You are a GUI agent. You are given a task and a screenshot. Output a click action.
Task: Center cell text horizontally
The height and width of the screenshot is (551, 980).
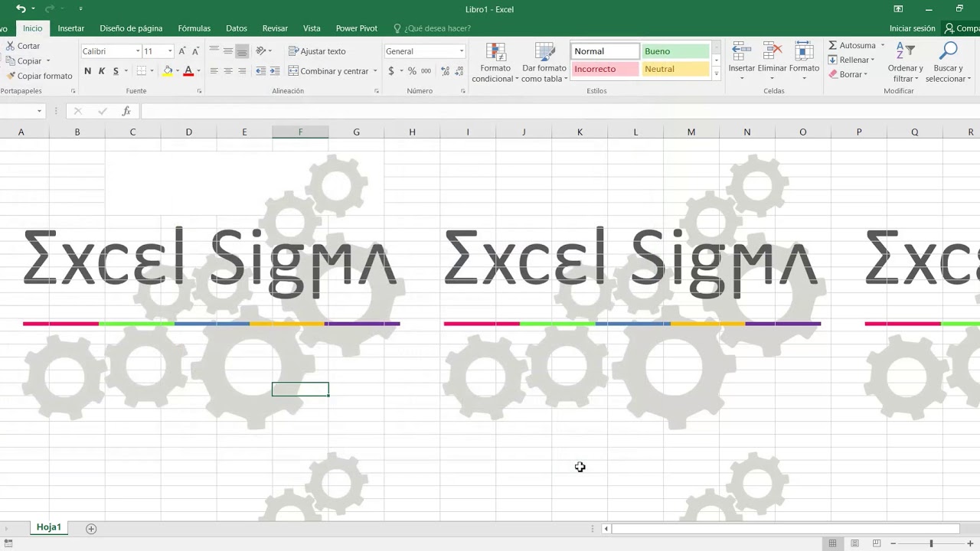click(x=227, y=71)
